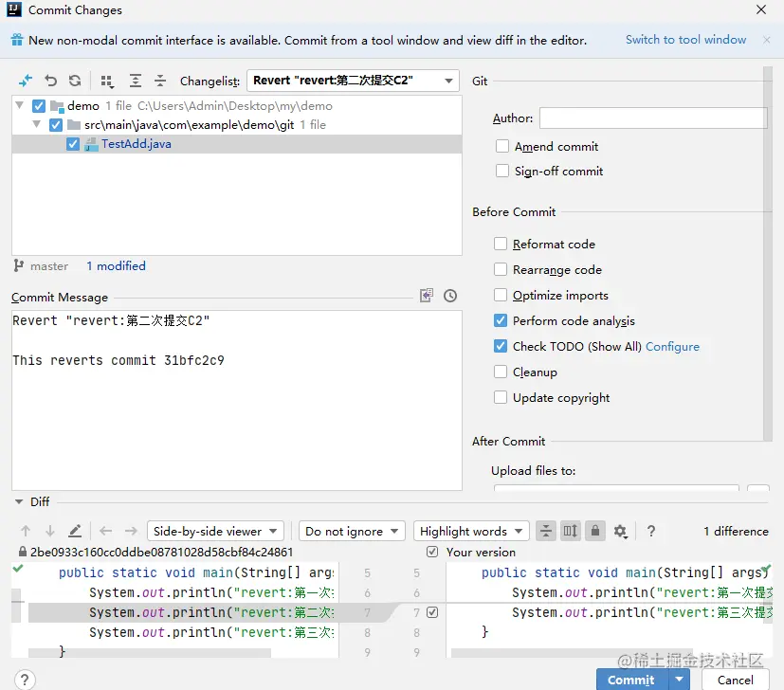Image resolution: width=784 pixels, height=690 pixels.
Task: Click the lock read-only icon in Diff toolbar
Action: [595, 531]
